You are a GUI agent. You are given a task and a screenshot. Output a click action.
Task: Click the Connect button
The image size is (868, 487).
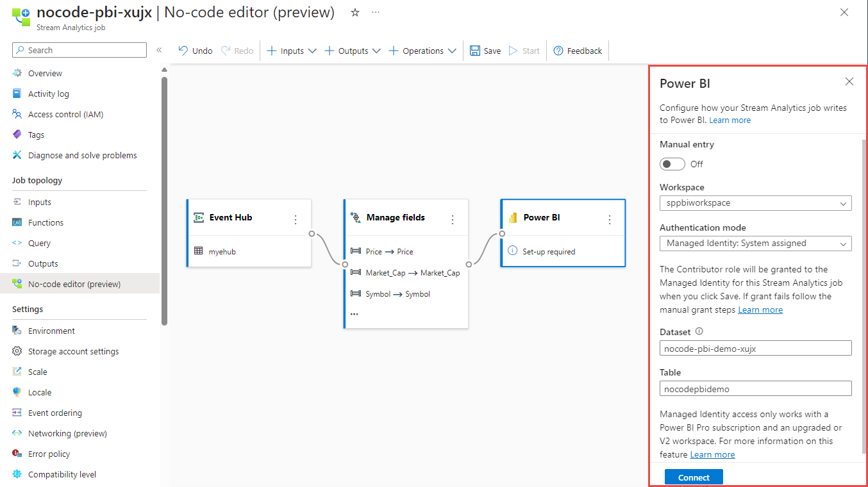[693, 477]
